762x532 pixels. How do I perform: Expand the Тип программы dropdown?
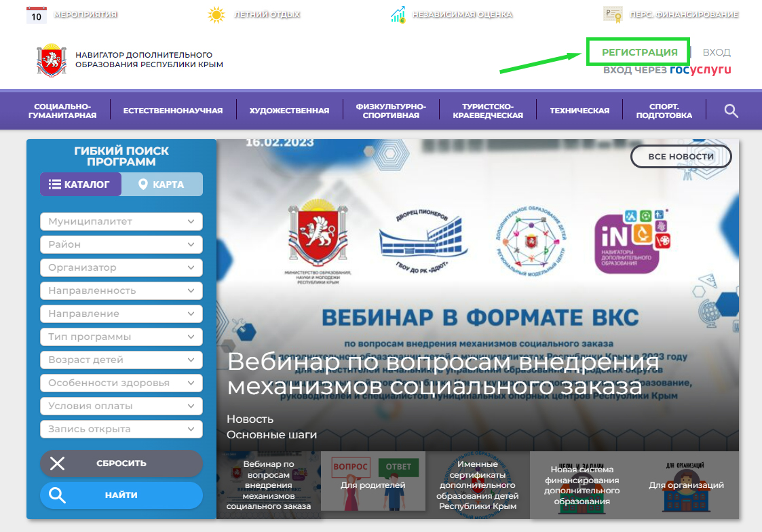tap(121, 337)
